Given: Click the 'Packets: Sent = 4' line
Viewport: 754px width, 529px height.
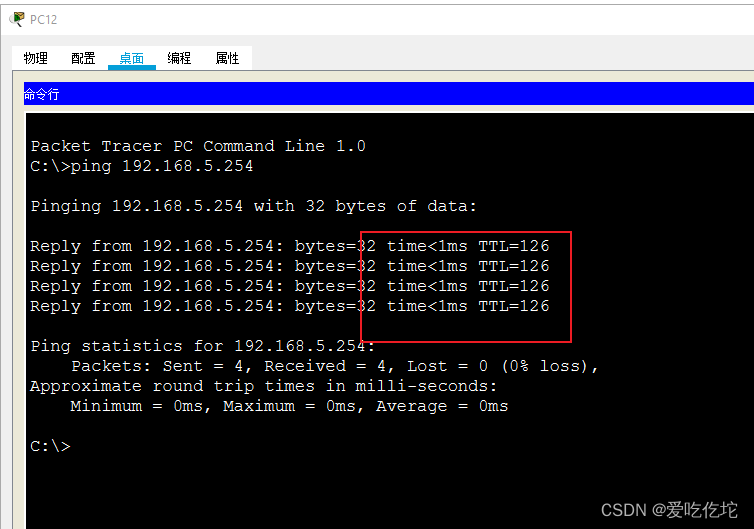Looking at the screenshot, I should pyautogui.click(x=335, y=366).
